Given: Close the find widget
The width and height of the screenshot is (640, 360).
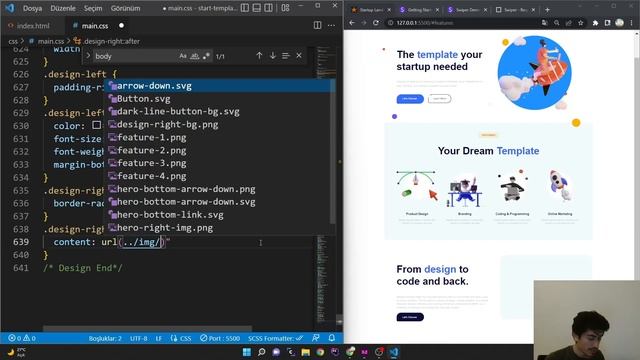Looking at the screenshot, I should point(299,56).
